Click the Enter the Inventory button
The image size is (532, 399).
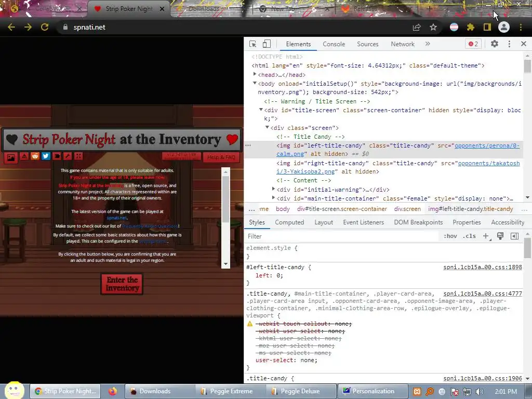click(x=122, y=284)
